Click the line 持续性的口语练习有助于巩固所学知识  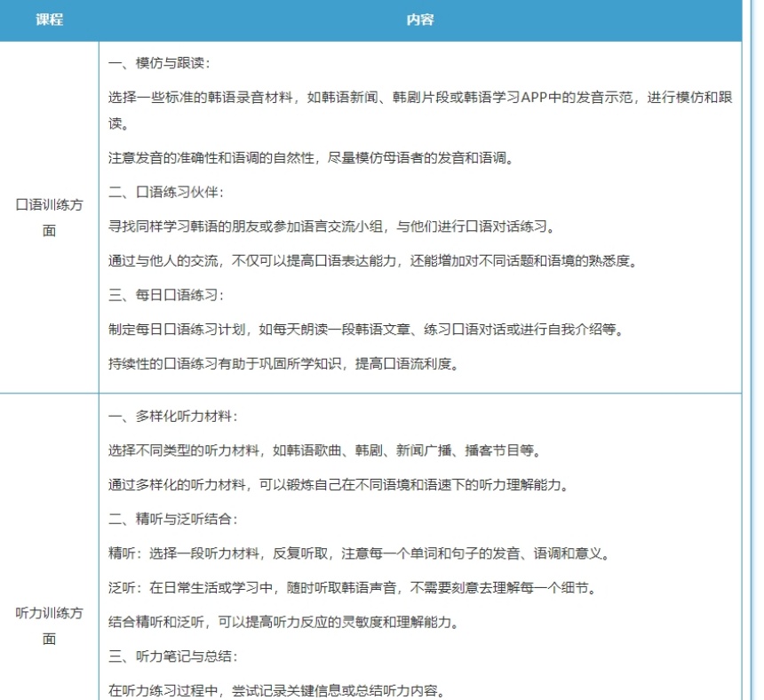point(283,364)
